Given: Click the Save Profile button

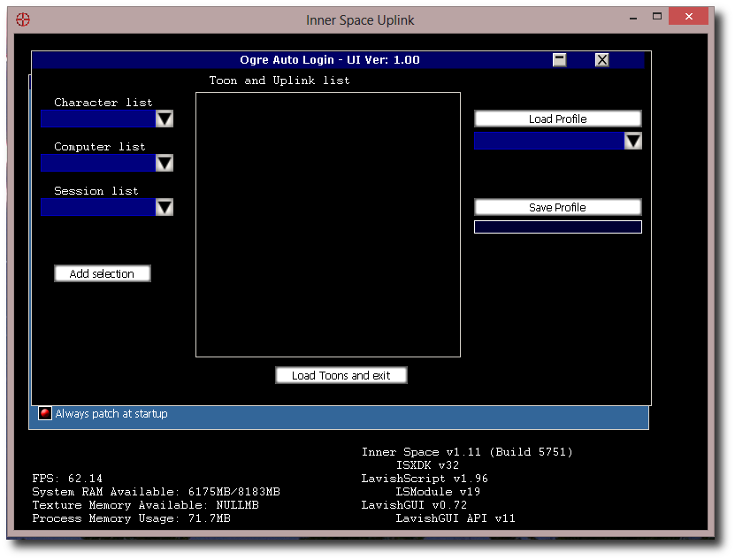Looking at the screenshot, I should (x=558, y=207).
